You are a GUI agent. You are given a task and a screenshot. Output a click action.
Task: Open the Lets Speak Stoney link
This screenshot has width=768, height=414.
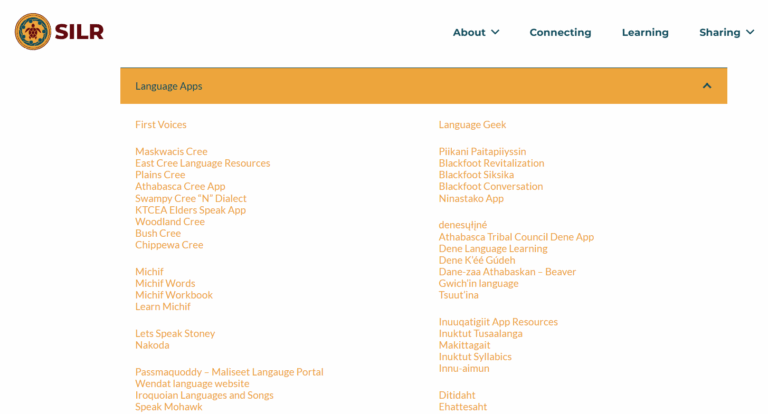click(175, 333)
